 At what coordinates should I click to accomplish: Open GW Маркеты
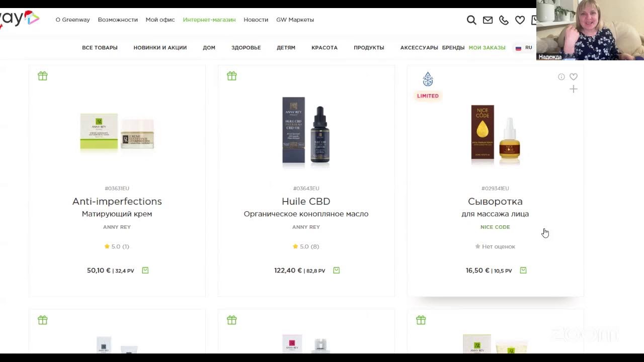(x=295, y=20)
